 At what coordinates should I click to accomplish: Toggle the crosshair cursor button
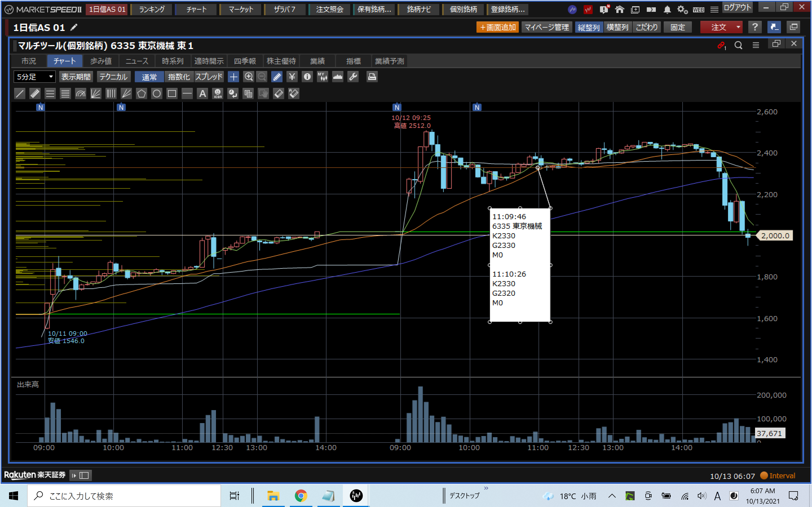click(x=233, y=77)
